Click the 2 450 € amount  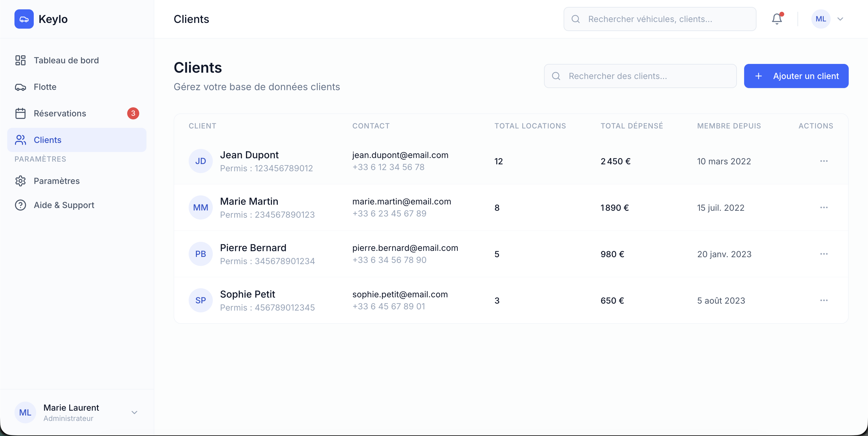click(x=615, y=162)
